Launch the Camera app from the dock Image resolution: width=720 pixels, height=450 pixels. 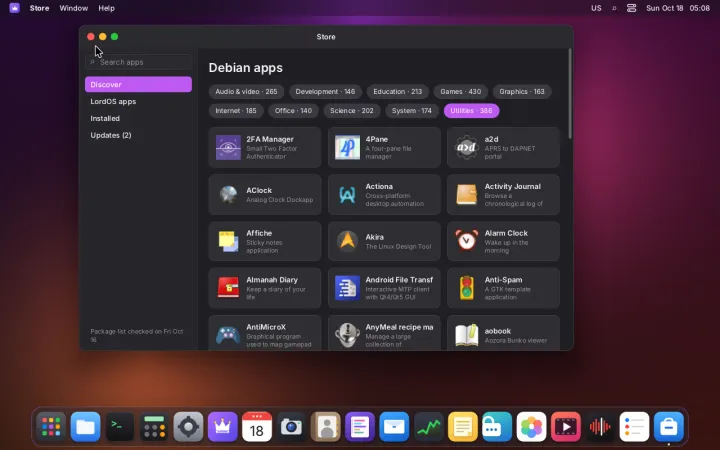pyautogui.click(x=291, y=427)
